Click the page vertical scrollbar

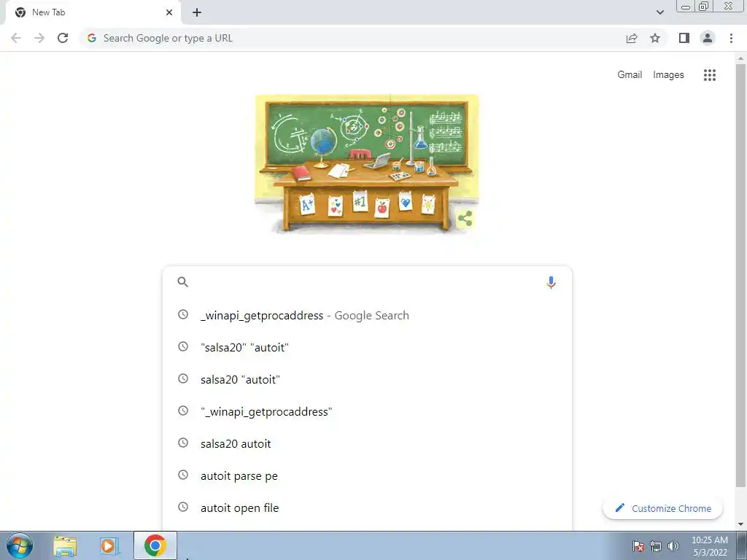point(740,276)
